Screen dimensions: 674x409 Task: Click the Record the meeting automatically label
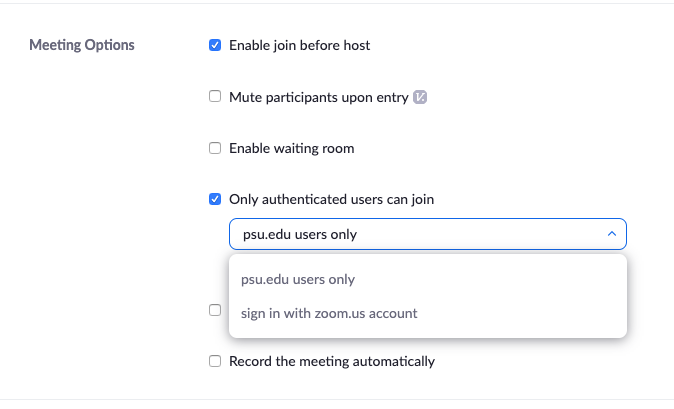click(x=332, y=361)
